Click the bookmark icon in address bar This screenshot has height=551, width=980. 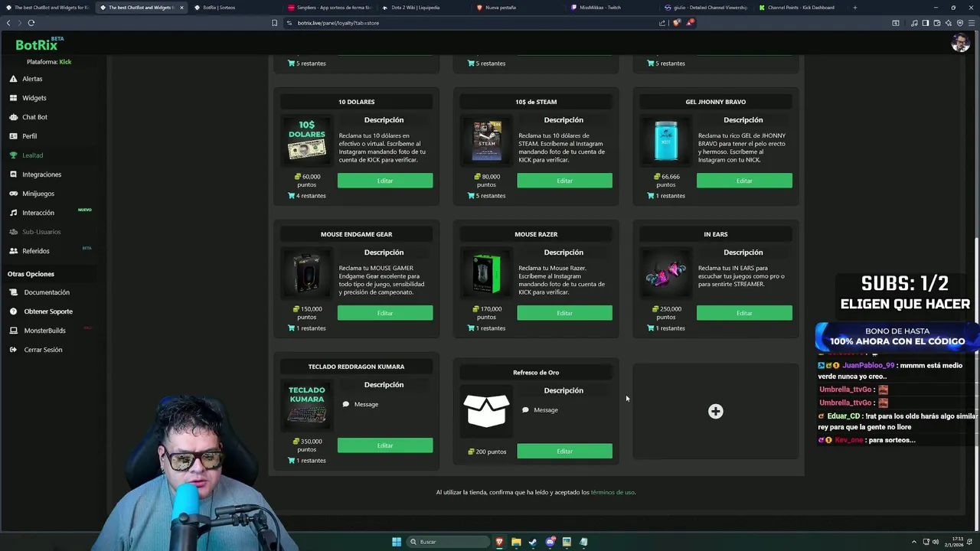coord(274,23)
